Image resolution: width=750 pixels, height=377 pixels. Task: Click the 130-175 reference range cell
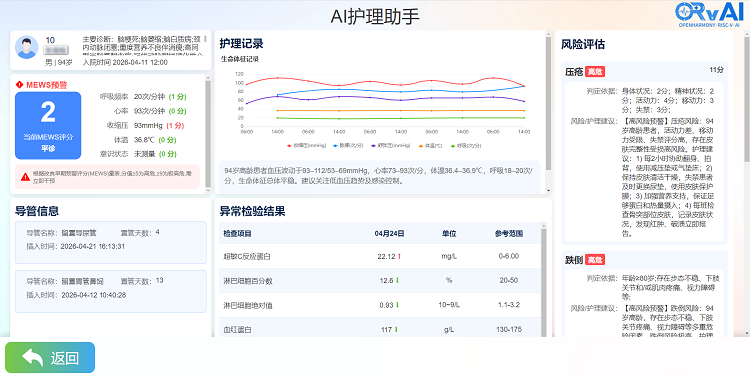[x=509, y=330]
